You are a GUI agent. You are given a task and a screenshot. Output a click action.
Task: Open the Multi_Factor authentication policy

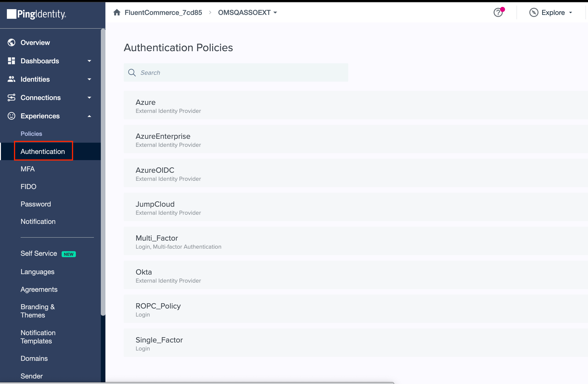pyautogui.click(x=157, y=238)
